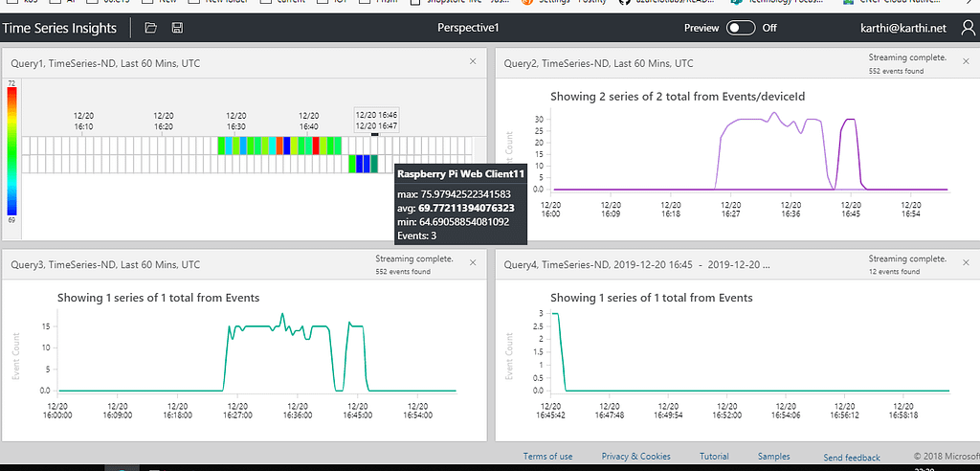
Task: Open the Terms of use link
Action: pos(547,457)
